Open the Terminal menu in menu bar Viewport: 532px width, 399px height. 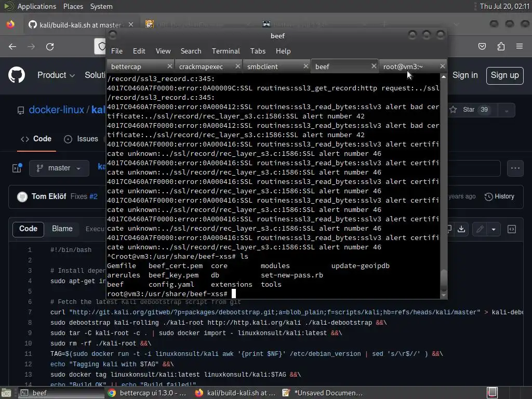pos(225,51)
